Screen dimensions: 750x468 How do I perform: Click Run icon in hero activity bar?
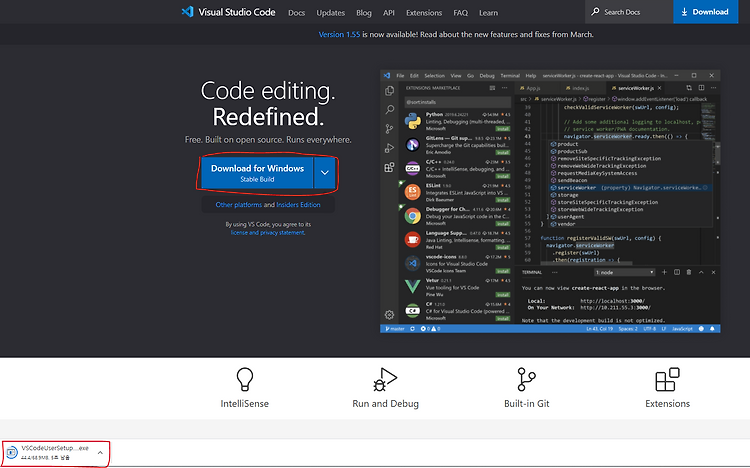[x=389, y=148]
